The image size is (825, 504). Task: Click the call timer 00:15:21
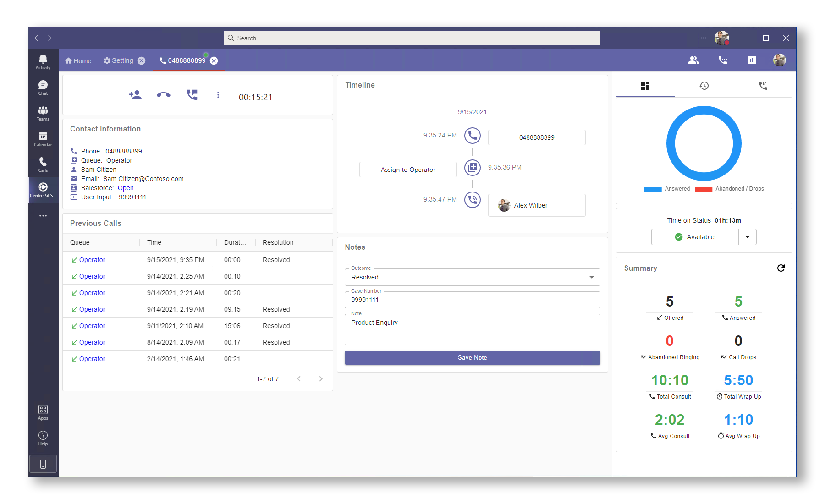tap(255, 97)
